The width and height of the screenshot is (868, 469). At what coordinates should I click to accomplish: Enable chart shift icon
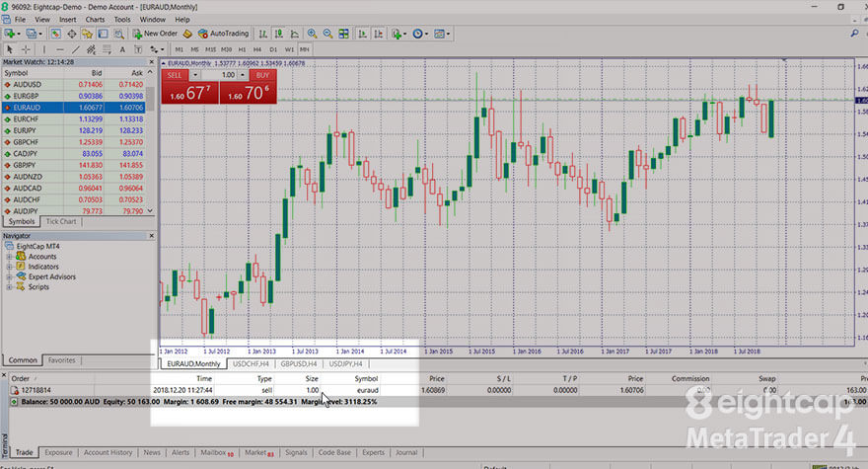tap(378, 34)
